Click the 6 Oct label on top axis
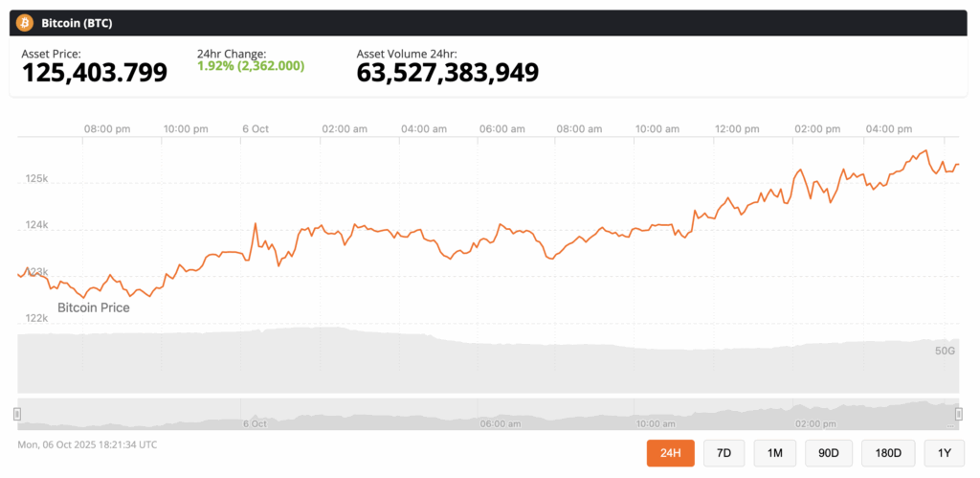Image resolution: width=980 pixels, height=478 pixels. (x=255, y=128)
